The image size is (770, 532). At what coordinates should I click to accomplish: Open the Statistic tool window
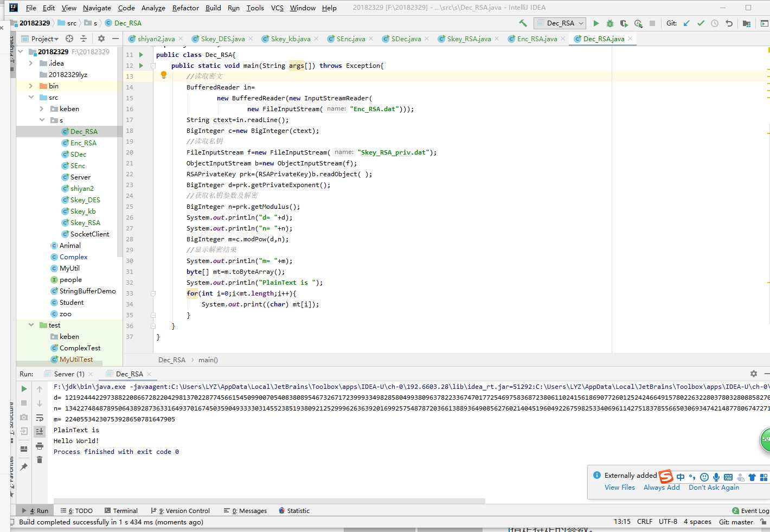pos(294,511)
